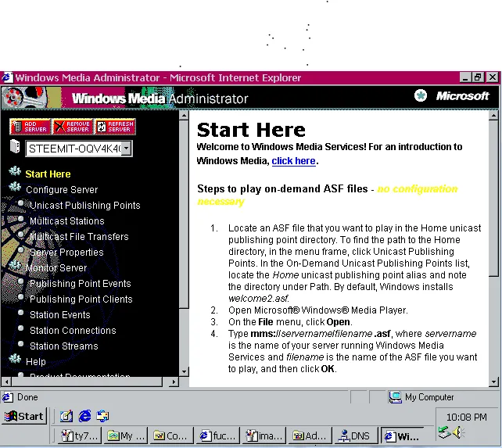
Task: Click the green network tray icon
Action: point(445,432)
